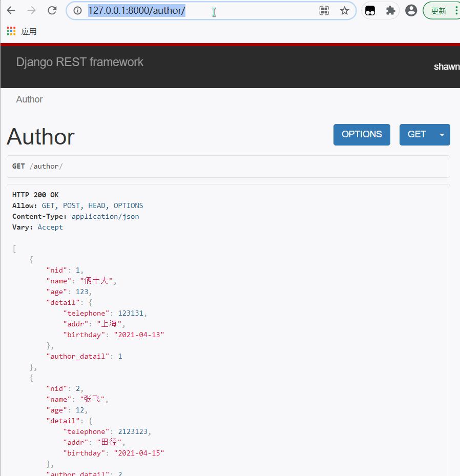Click the first '"detail": {' key
Viewport: 460px width, 476px height.
click(69, 303)
